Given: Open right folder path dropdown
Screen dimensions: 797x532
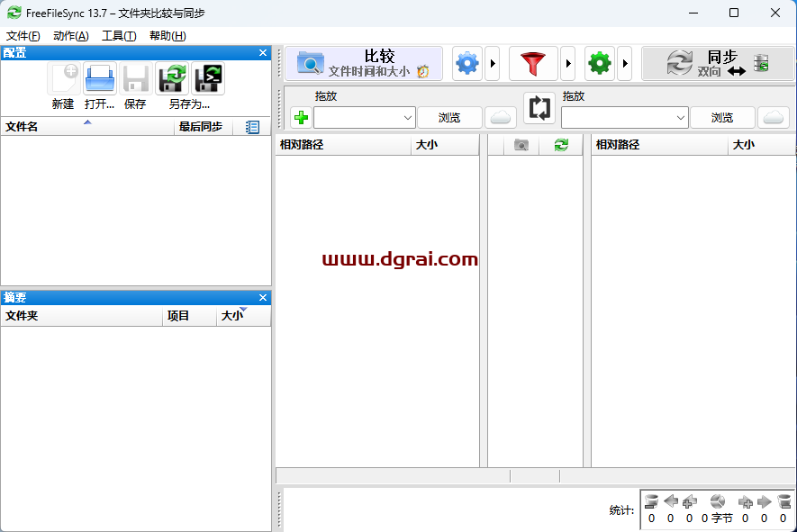Looking at the screenshot, I should [681, 118].
